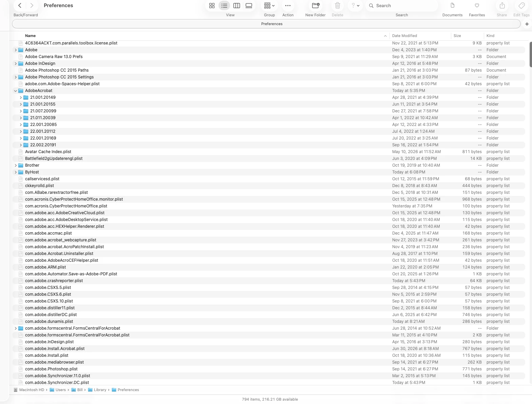Expand the 21.007.20099 subfolder
The height and width of the screenshot is (404, 532).
(21, 111)
